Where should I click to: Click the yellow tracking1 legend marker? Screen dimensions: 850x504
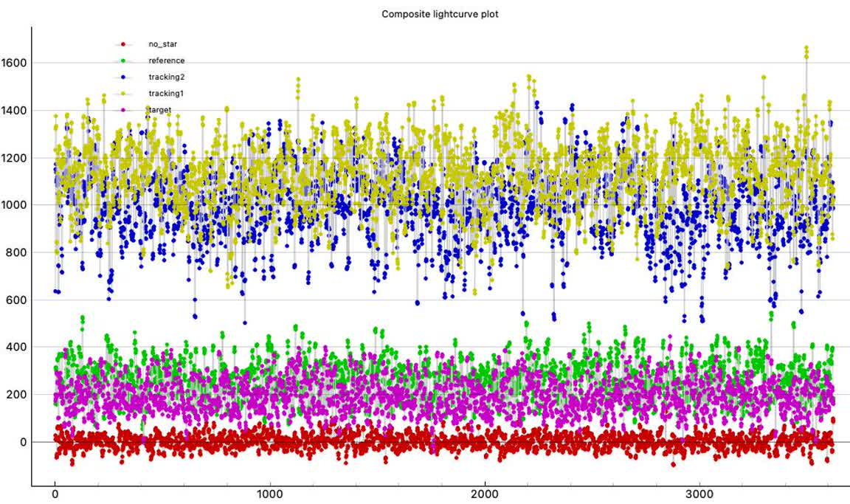click(123, 93)
